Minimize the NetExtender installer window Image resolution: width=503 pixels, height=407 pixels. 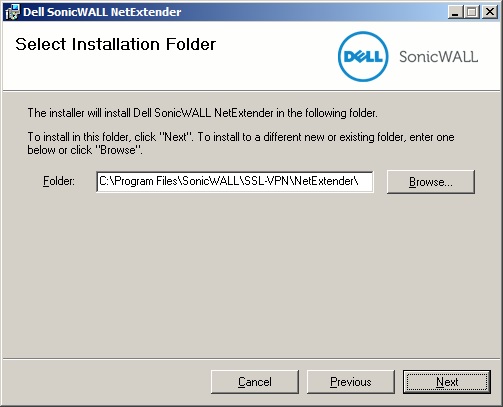pos(455,12)
